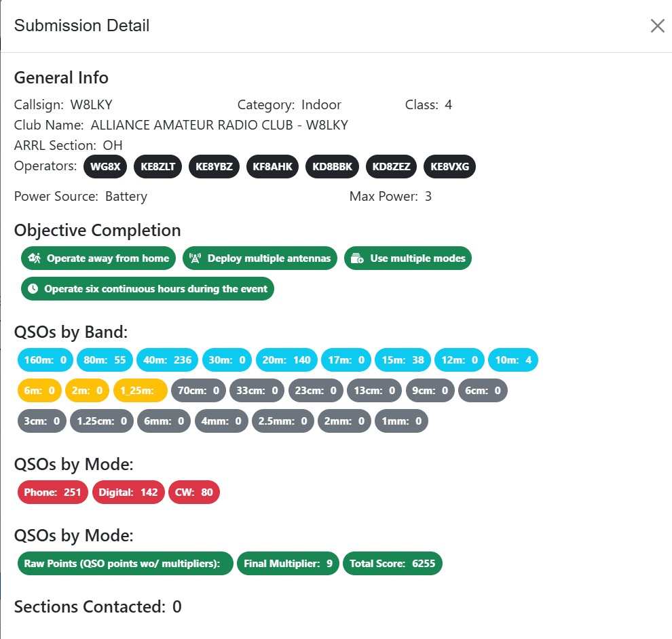Click the 20m: 140 band badge
672x639 pixels.
(x=286, y=360)
